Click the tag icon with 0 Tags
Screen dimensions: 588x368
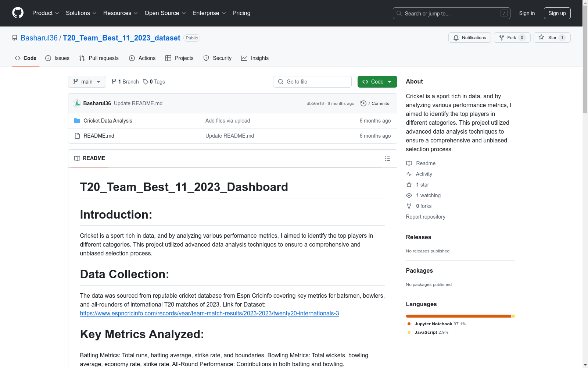click(146, 82)
